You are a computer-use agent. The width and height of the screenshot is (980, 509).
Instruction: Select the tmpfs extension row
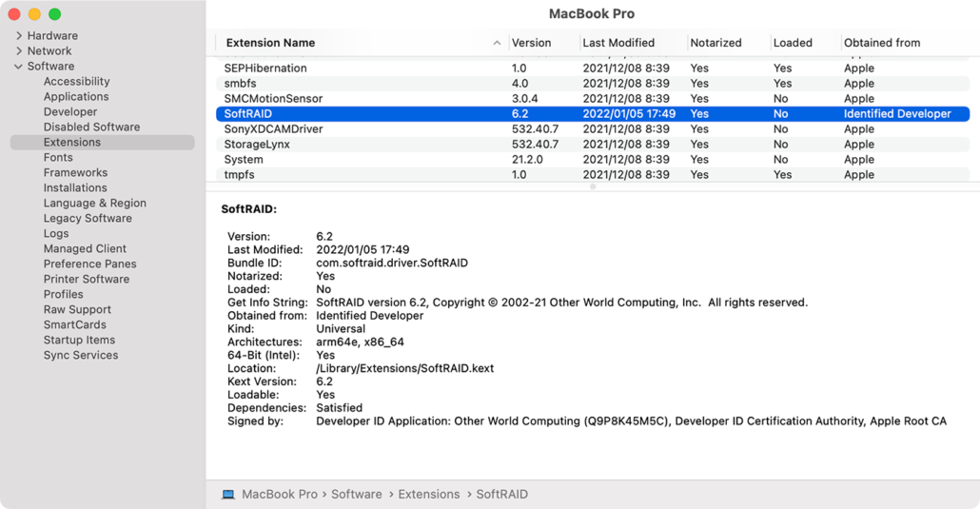point(239,175)
